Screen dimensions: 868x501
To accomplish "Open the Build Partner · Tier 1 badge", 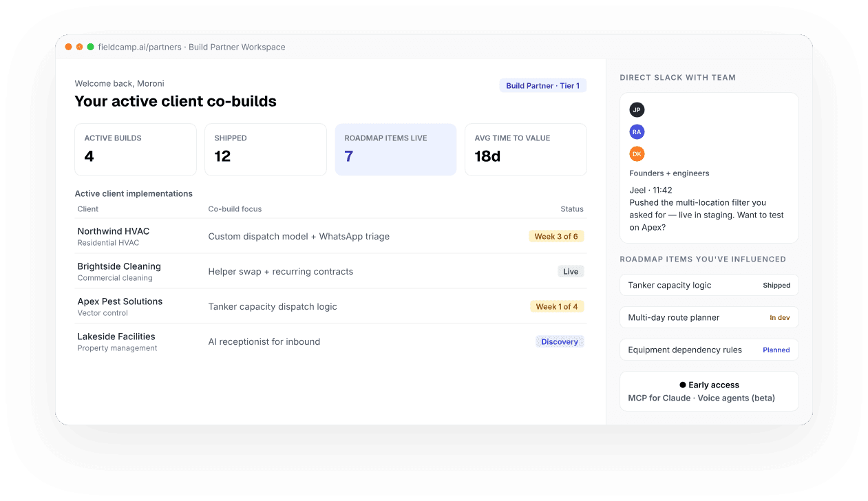I will tap(542, 86).
